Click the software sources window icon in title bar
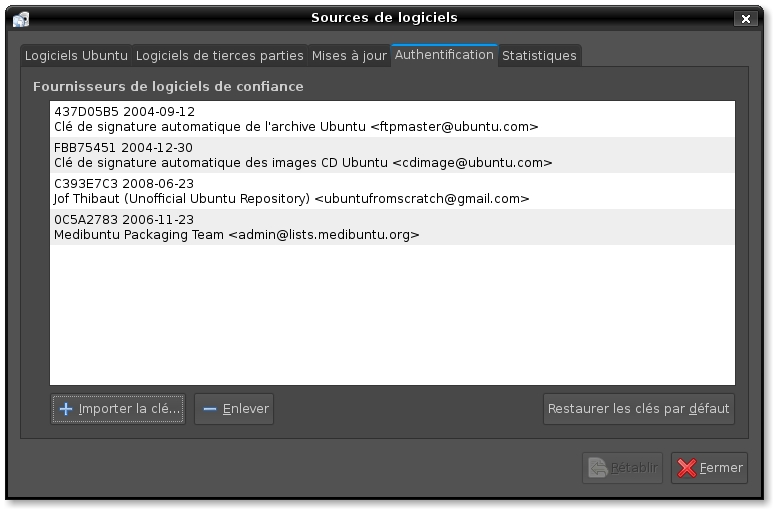This screenshot has width=773, height=509. tap(21, 19)
